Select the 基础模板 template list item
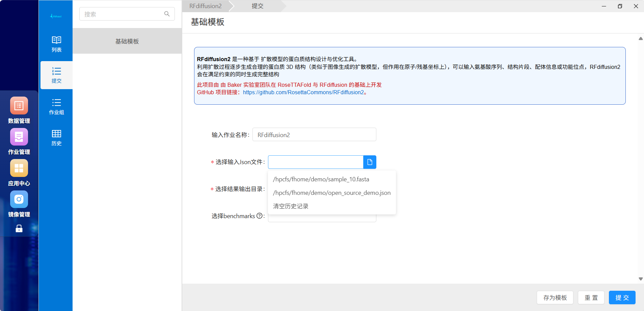 click(127, 41)
